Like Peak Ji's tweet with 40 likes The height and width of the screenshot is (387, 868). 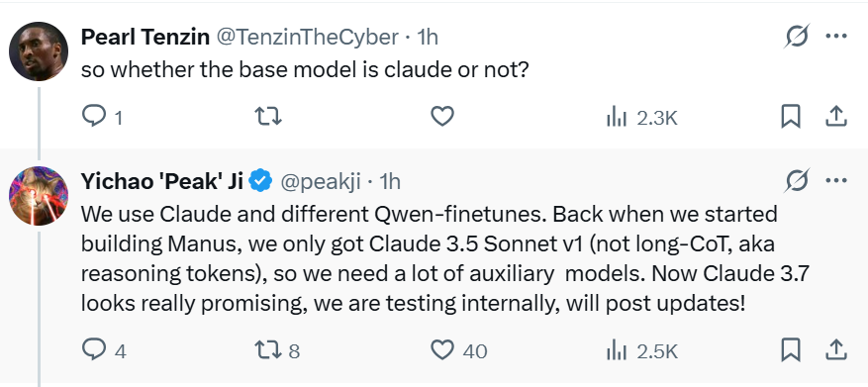click(x=458, y=350)
